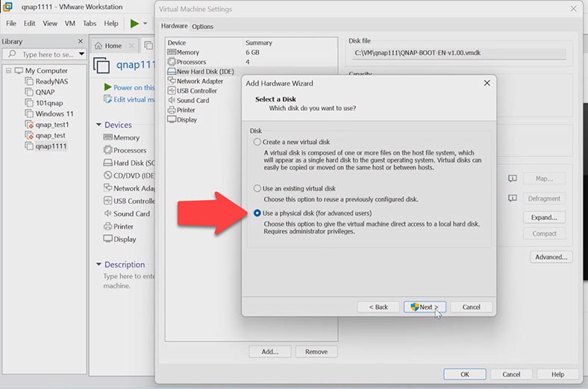Click the Back button in the wizard

coord(378,307)
